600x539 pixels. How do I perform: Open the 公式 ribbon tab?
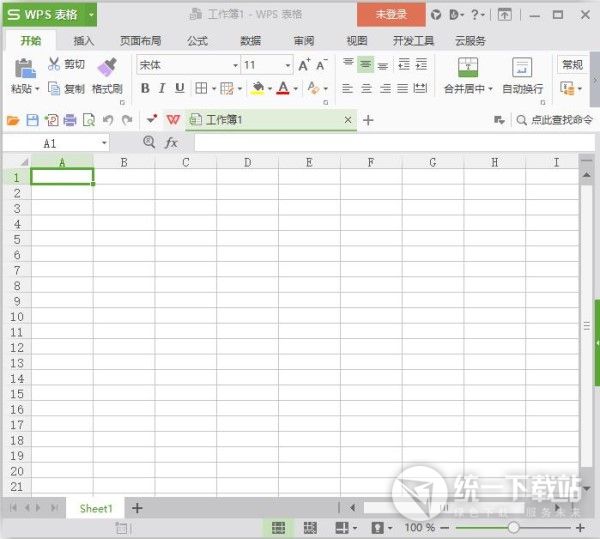coord(197,41)
